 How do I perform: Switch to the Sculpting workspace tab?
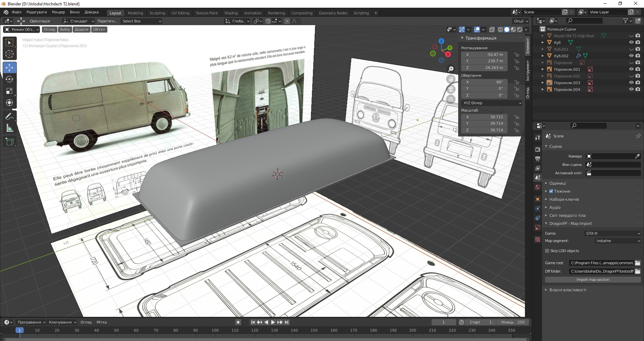[x=157, y=13]
